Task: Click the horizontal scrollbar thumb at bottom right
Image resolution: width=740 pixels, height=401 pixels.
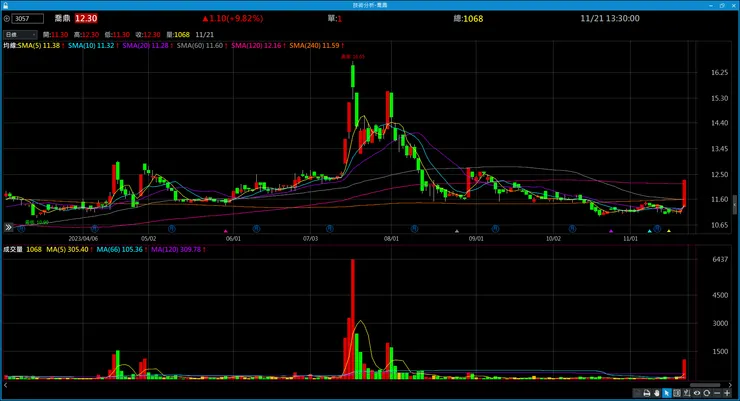Action: tap(705, 385)
